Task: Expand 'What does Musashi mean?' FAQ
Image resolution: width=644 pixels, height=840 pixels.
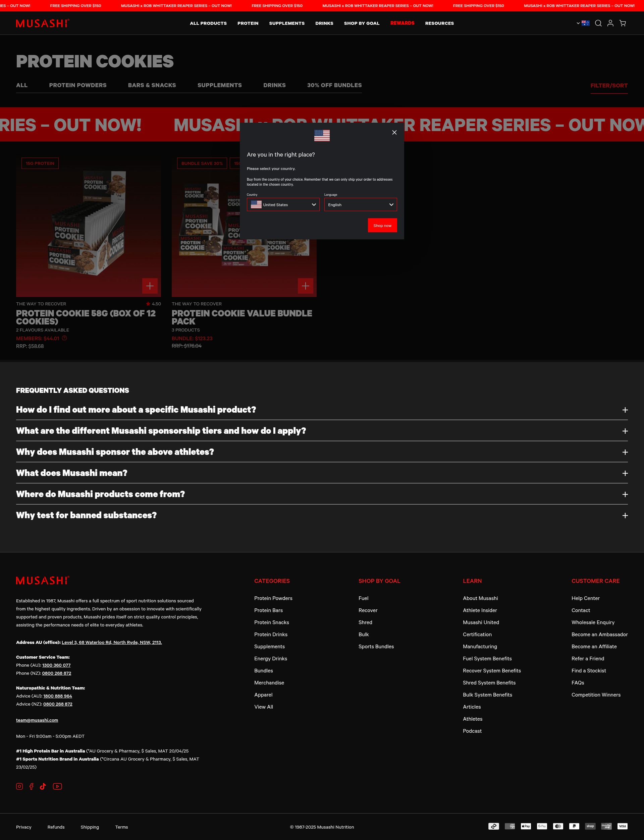Action: 322,473
